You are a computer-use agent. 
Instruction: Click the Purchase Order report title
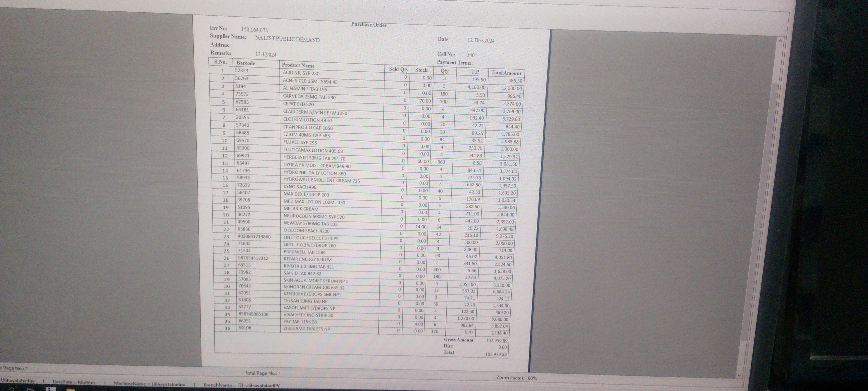pos(369,25)
